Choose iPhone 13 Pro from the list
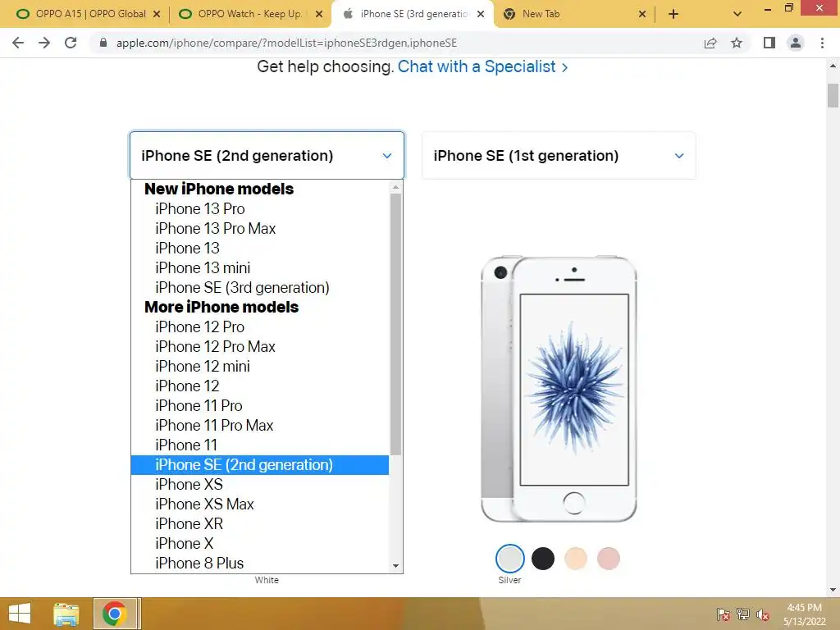Viewport: 840px width, 630px height. click(x=260, y=209)
